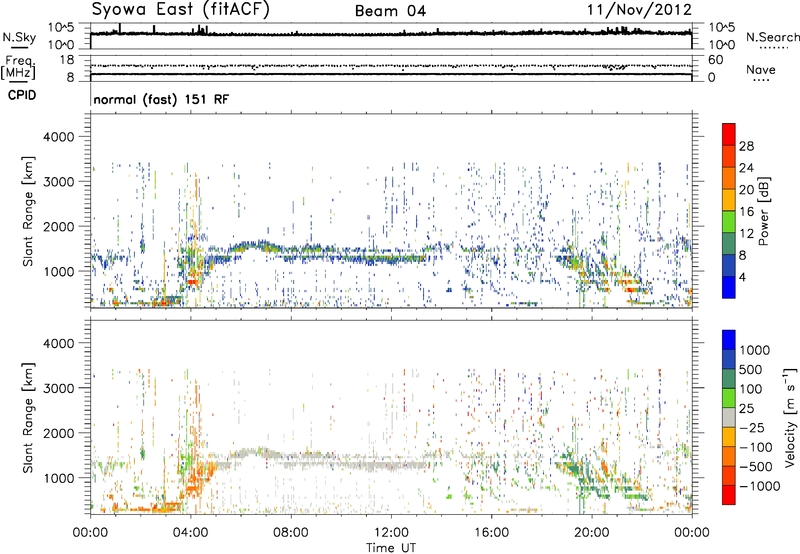Click the 'Time UT' axis title

[391, 548]
